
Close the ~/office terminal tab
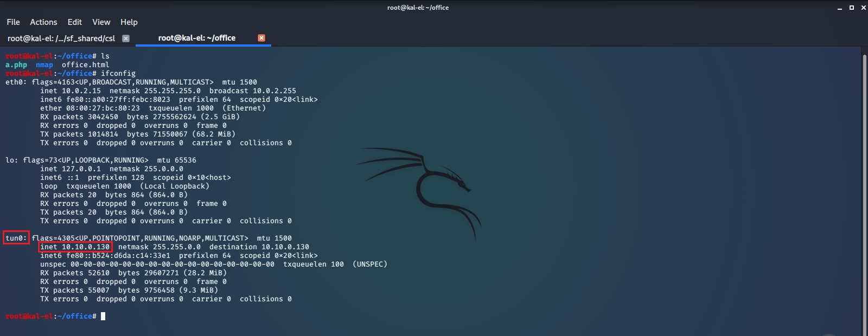(x=261, y=38)
